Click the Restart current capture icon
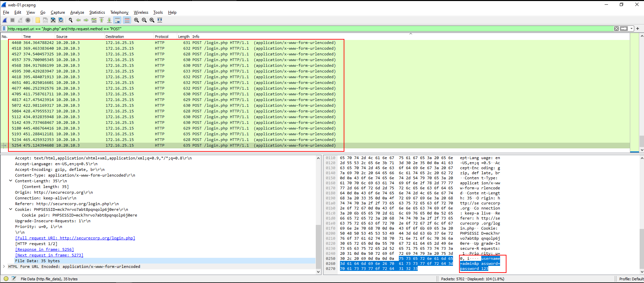This screenshot has width=644, height=283. coord(20,20)
